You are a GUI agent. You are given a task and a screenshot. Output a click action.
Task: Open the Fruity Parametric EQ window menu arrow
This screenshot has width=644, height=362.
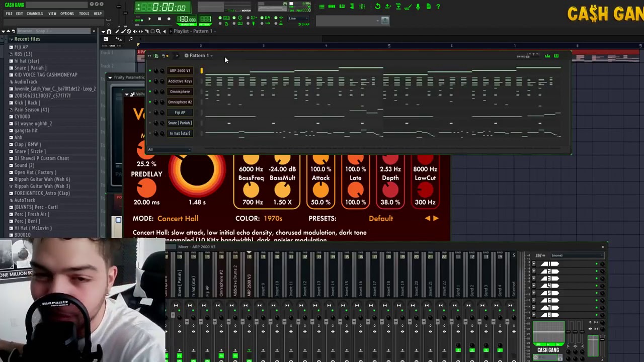(x=110, y=77)
